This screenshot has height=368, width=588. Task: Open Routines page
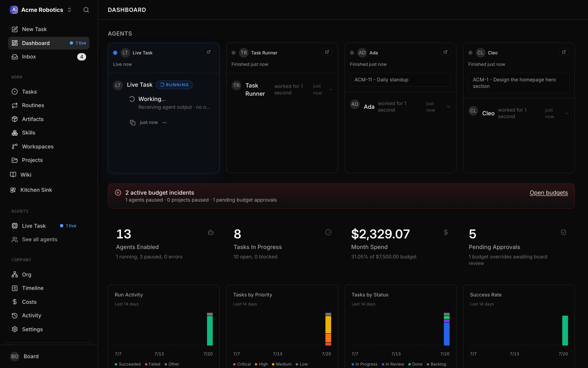pos(49,105)
